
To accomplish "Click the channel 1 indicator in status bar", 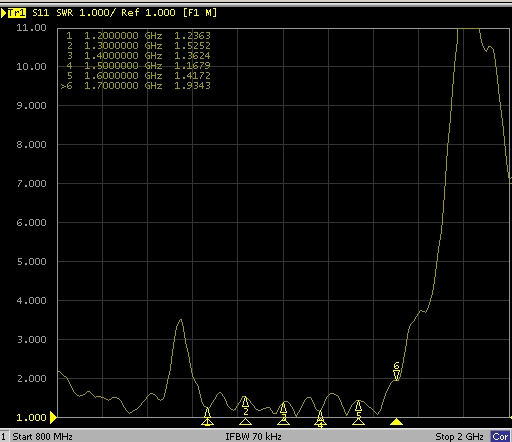I will point(3,436).
